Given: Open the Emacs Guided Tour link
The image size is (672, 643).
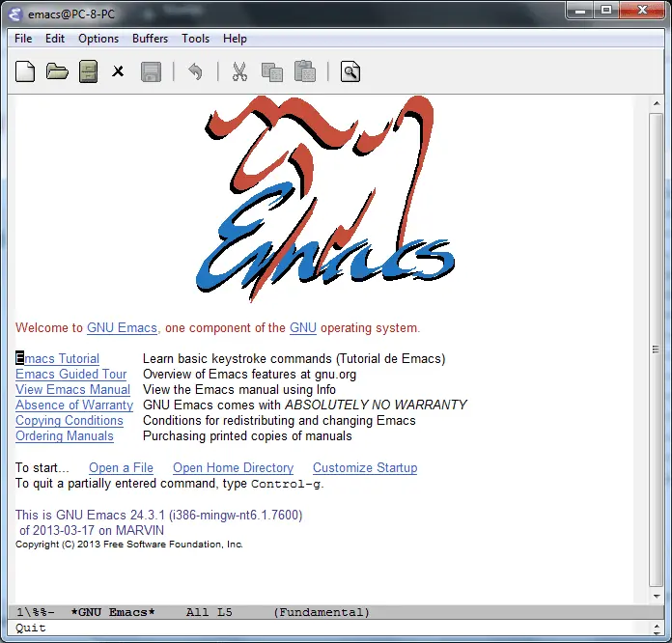Looking at the screenshot, I should pos(71,375).
